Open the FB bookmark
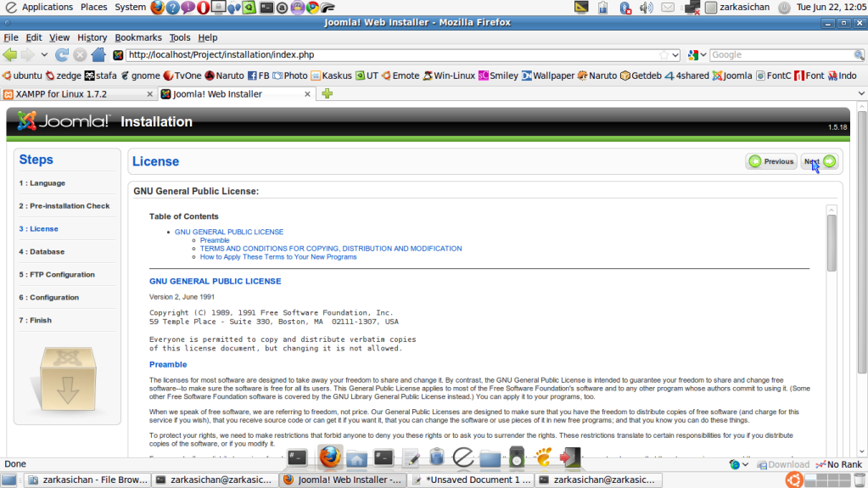Viewport: 868px width, 488px height. click(259, 76)
